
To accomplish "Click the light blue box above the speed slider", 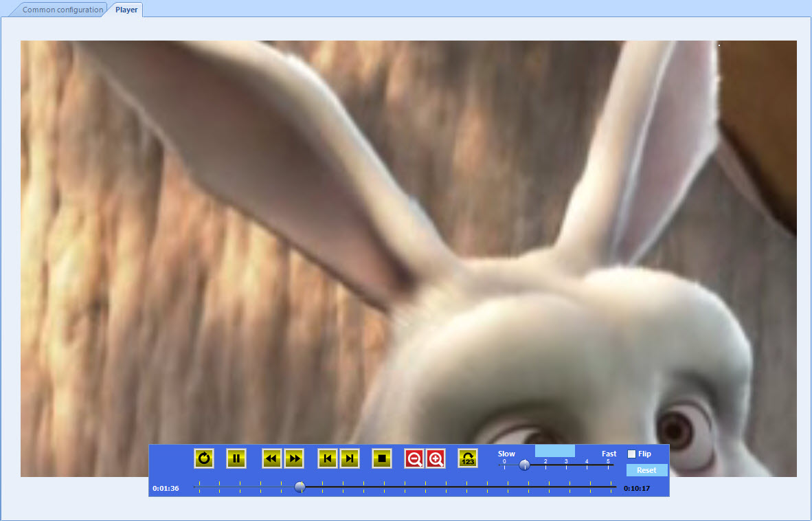I will 554,451.
